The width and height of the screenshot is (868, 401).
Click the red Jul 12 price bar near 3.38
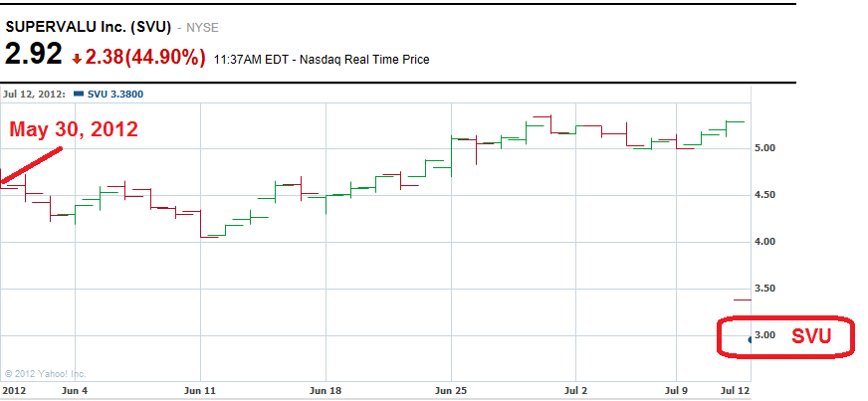[743, 300]
